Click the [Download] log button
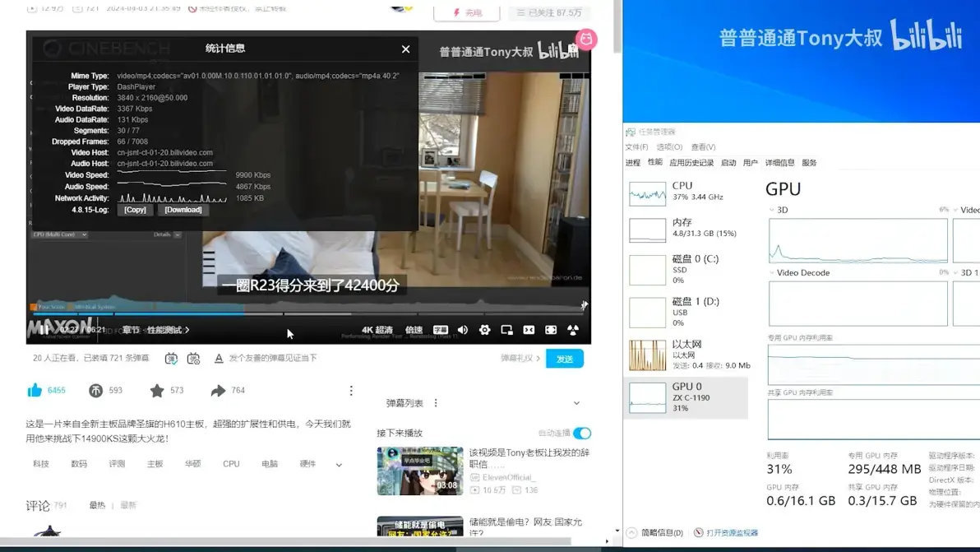This screenshot has height=552, width=980. click(183, 210)
